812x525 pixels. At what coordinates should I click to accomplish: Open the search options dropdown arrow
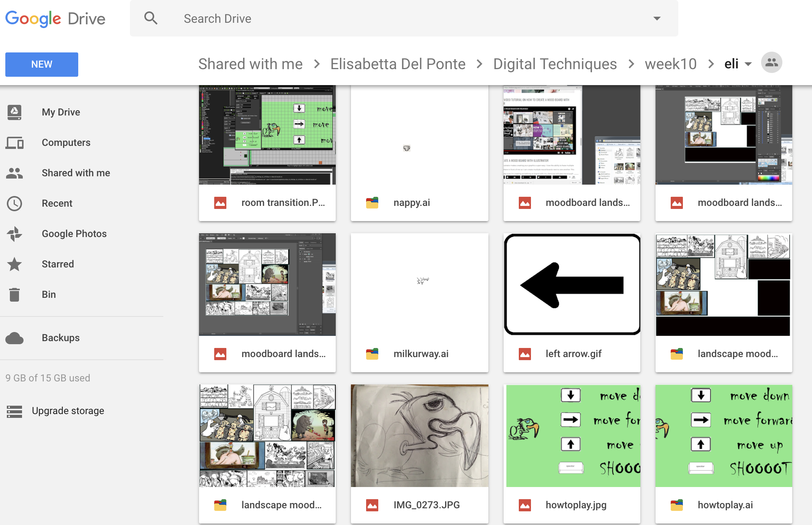coord(657,18)
